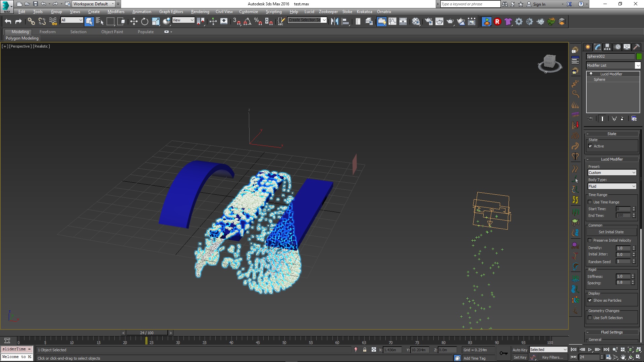Click the Auto Key button
644x362 pixels.
click(520, 350)
